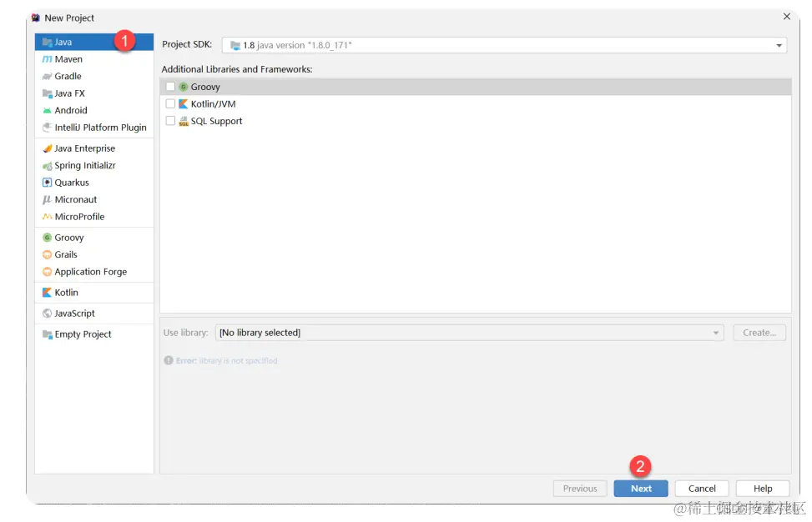812x522 pixels.
Task: Select Java Enterprise project type
Action: pyautogui.click(x=94, y=148)
